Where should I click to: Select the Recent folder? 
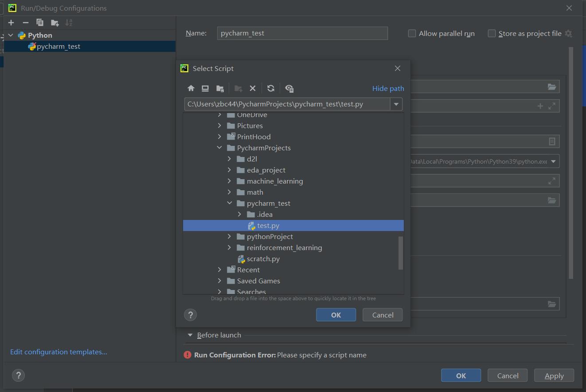tap(248, 270)
